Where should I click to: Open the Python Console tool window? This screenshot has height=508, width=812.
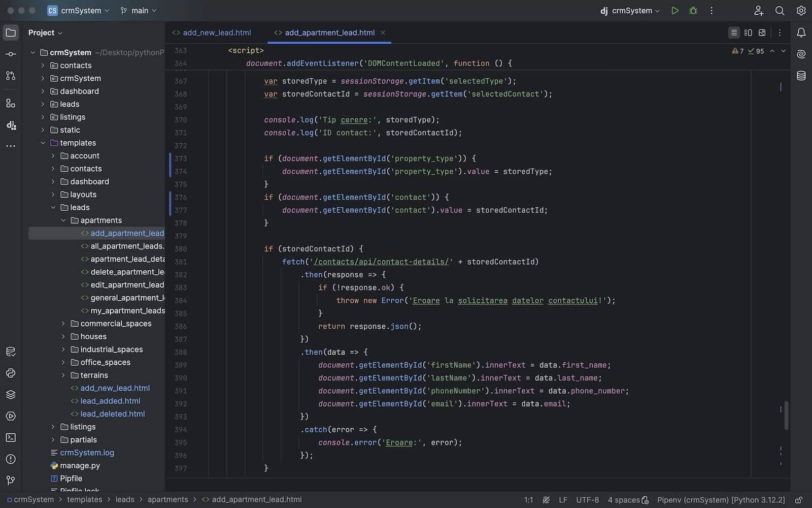[x=11, y=373]
